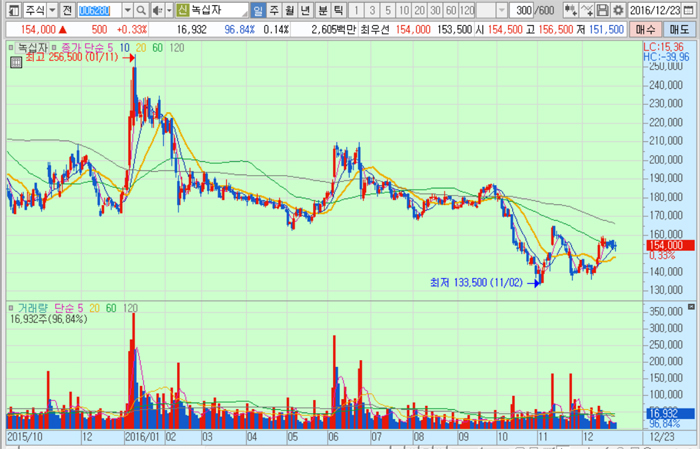
Task: Click the save chart floppy-disk icon
Action: [x=602, y=10]
